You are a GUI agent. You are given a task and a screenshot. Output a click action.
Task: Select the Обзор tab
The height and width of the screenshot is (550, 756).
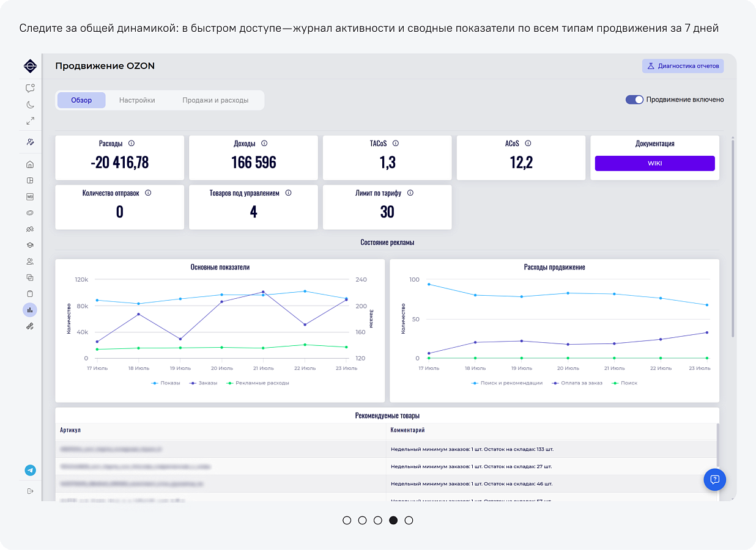(81, 100)
